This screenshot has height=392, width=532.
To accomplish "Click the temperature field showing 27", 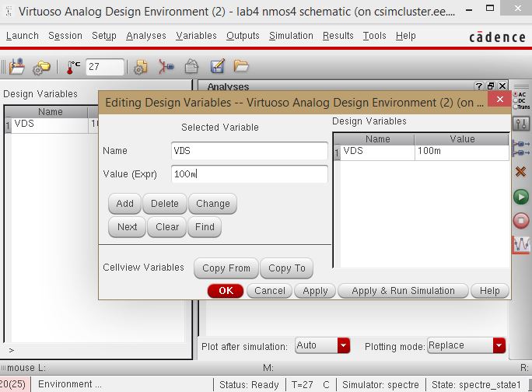I will click(104, 67).
